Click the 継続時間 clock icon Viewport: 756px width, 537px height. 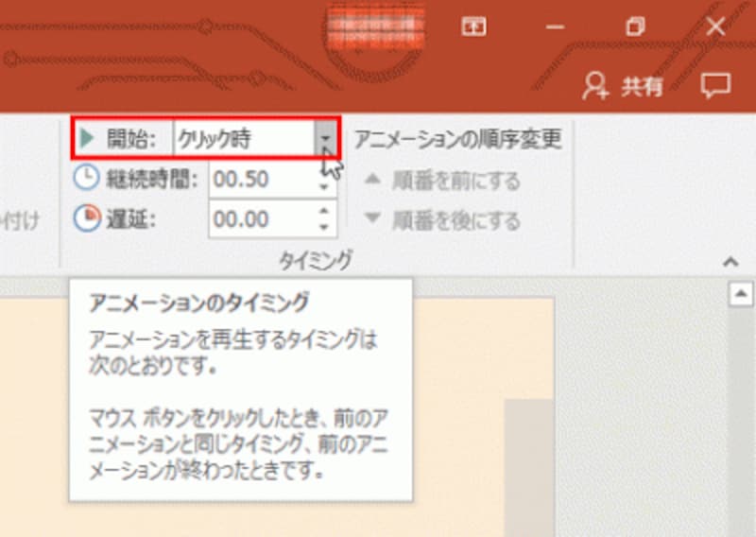pyautogui.click(x=87, y=178)
